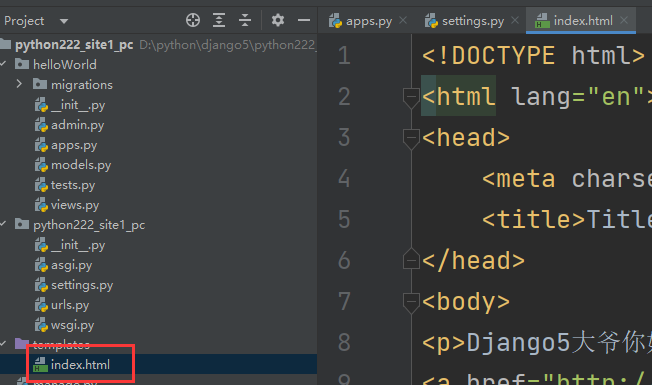Open apps.py in the project tree
Image resolution: width=652 pixels, height=385 pixels.
pos(74,145)
